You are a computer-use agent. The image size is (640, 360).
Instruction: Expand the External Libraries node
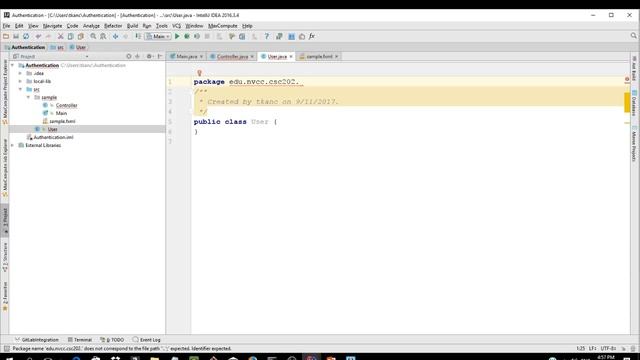click(13, 145)
